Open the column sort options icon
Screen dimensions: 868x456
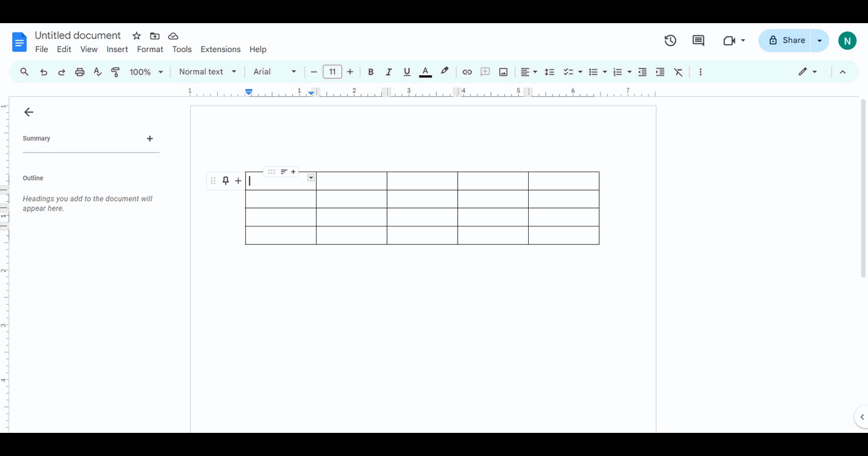pos(284,172)
